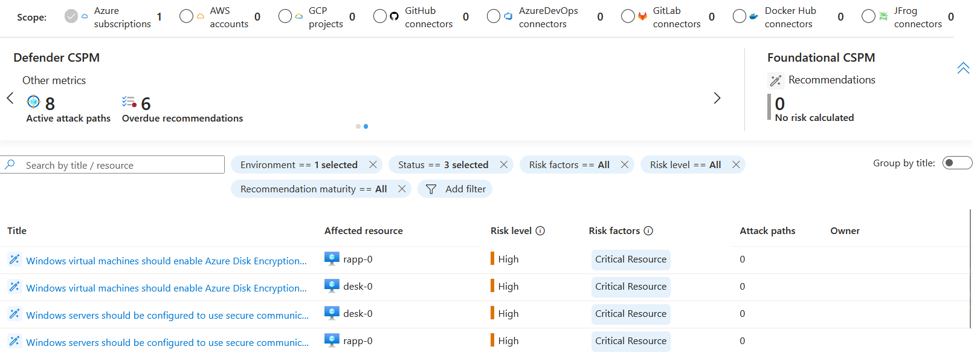Select the AWS accounts scope option

[x=186, y=16]
